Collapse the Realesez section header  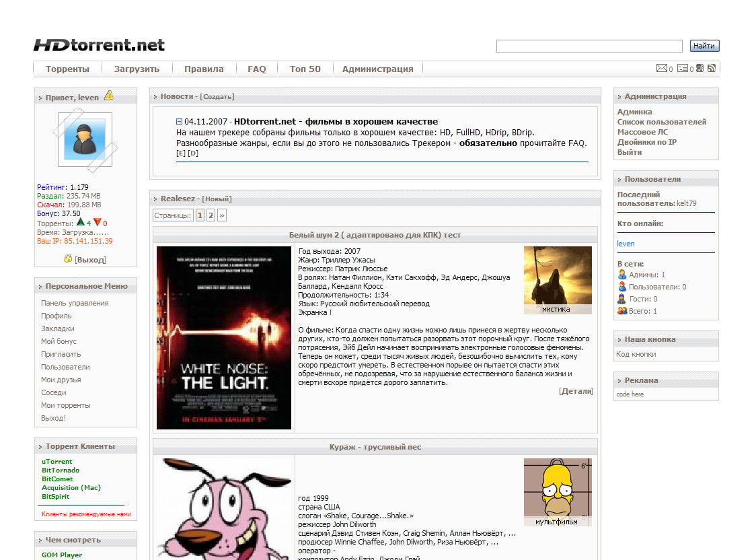tap(156, 198)
